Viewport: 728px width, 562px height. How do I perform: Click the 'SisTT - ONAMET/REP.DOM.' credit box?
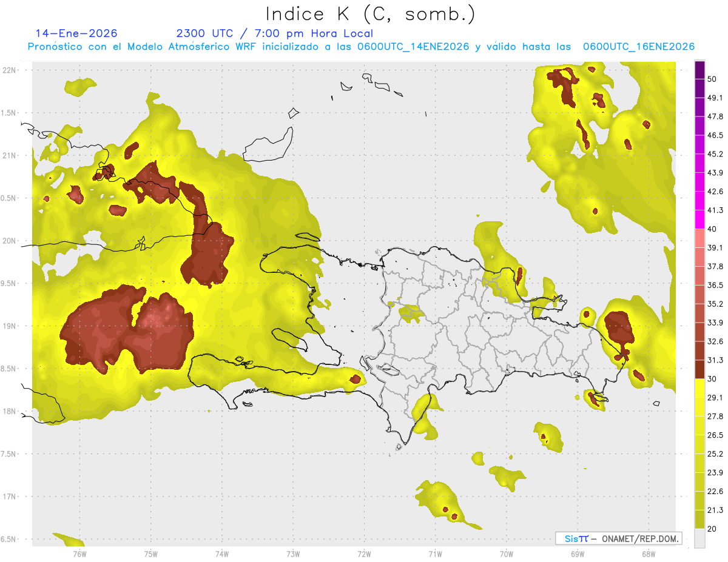[x=618, y=538]
